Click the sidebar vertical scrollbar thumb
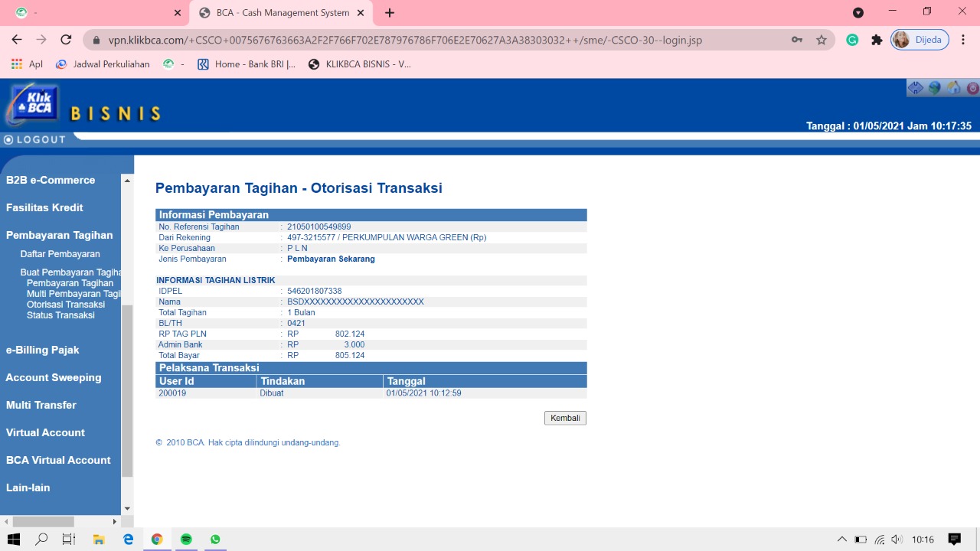 pos(127,390)
